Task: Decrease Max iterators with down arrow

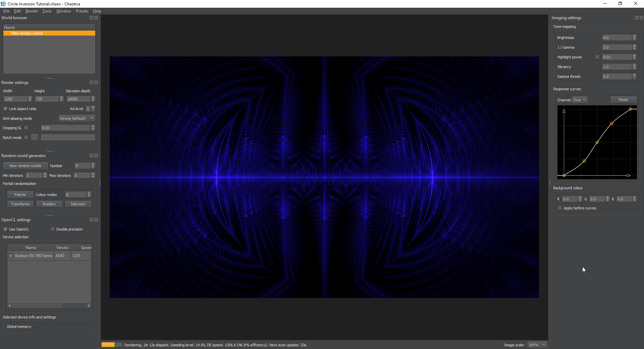Action: click(x=93, y=177)
